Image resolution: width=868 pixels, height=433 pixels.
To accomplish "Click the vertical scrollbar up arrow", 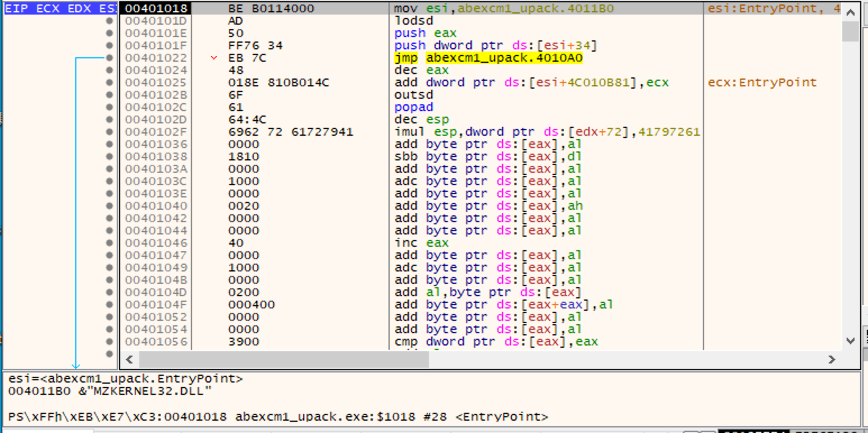I will click(x=851, y=13).
